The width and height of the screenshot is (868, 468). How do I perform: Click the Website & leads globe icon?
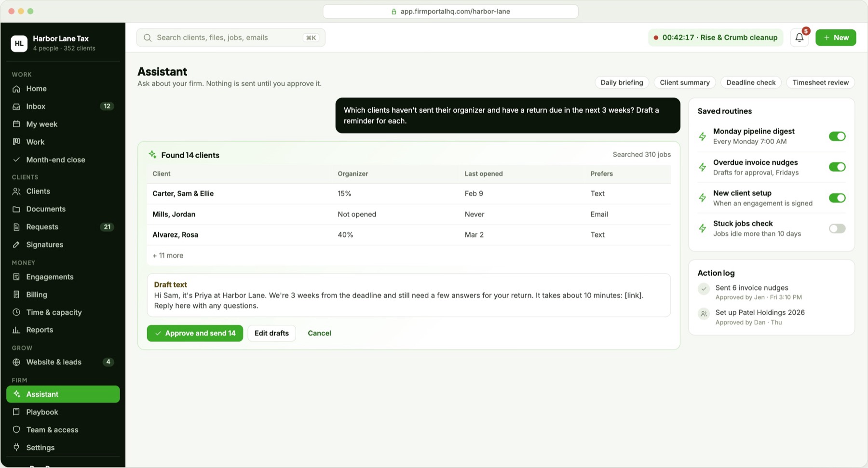pos(16,362)
